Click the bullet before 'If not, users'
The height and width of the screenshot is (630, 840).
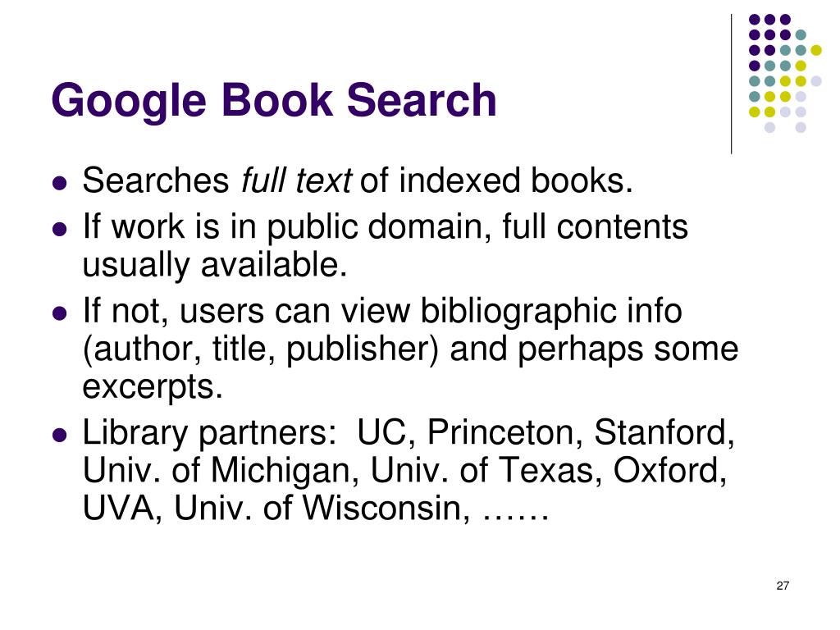(60, 313)
